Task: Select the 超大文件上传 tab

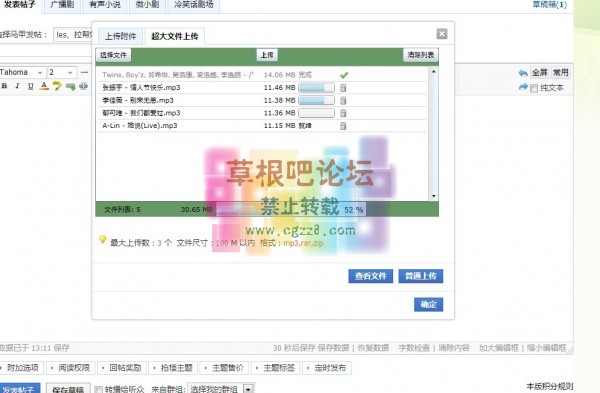Action: pyautogui.click(x=175, y=36)
